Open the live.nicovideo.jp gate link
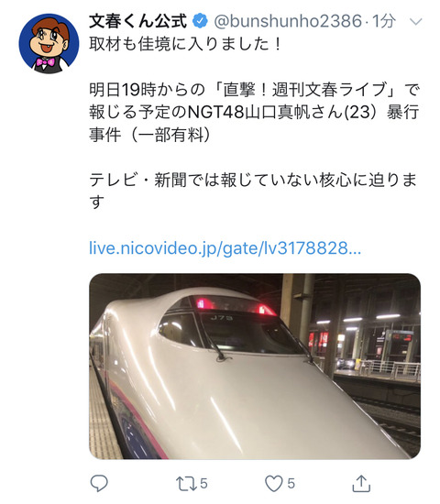This screenshot has height=504, width=440. (x=225, y=248)
